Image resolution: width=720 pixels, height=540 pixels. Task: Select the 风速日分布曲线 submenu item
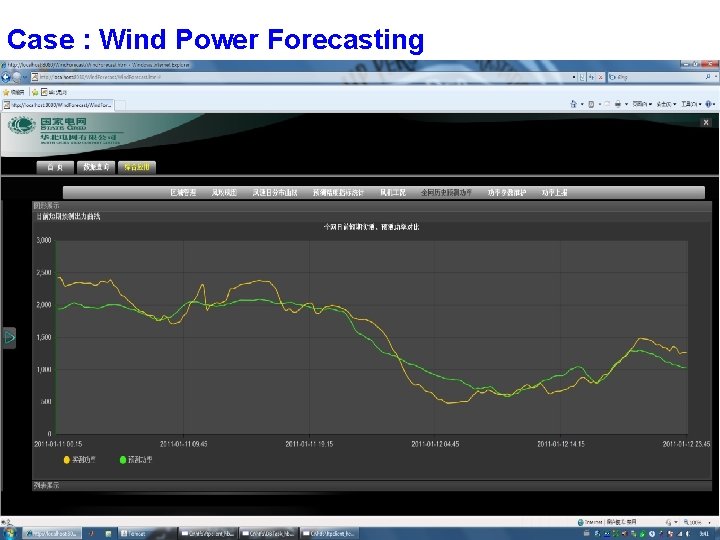click(275, 192)
